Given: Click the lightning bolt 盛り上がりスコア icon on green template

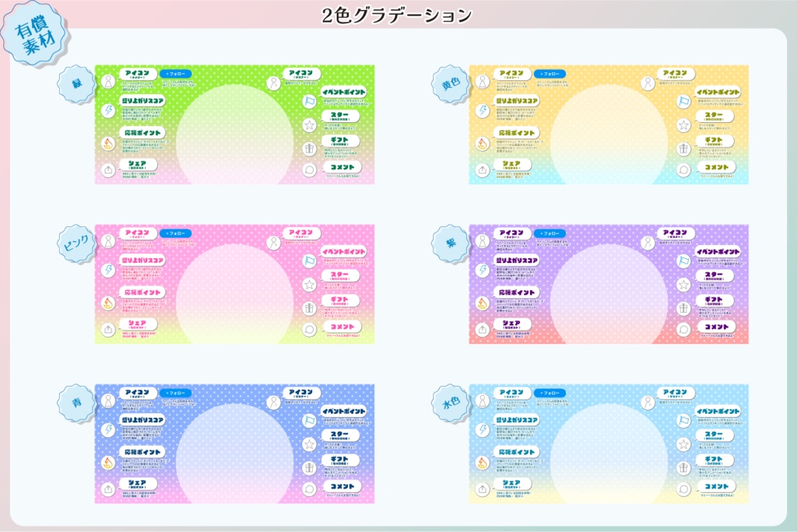Looking at the screenshot, I should coord(108,110).
